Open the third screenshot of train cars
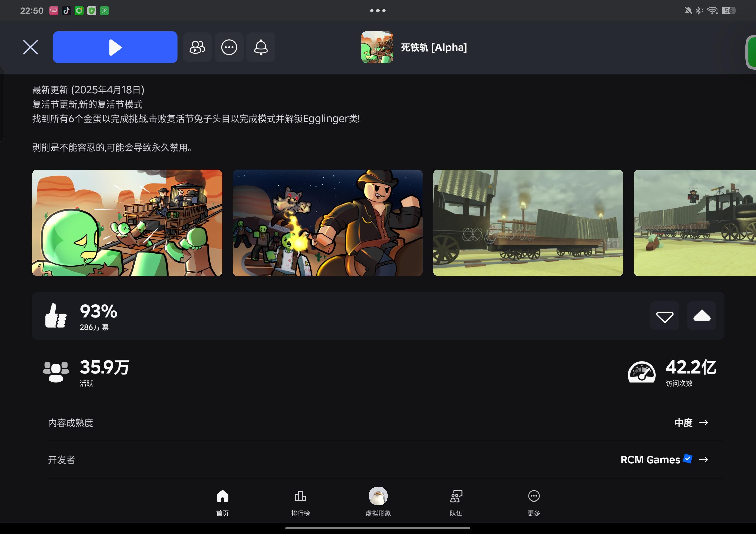This screenshot has height=534, width=756. [x=528, y=223]
